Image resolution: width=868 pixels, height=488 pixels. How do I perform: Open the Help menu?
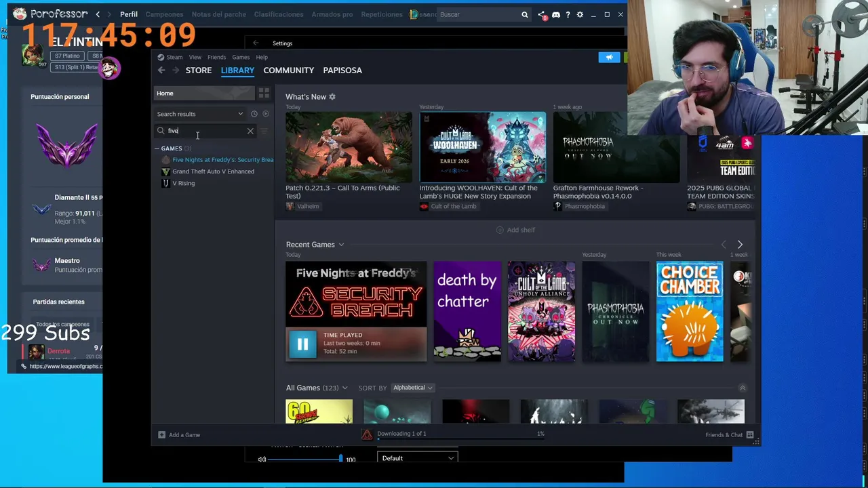[x=262, y=58]
